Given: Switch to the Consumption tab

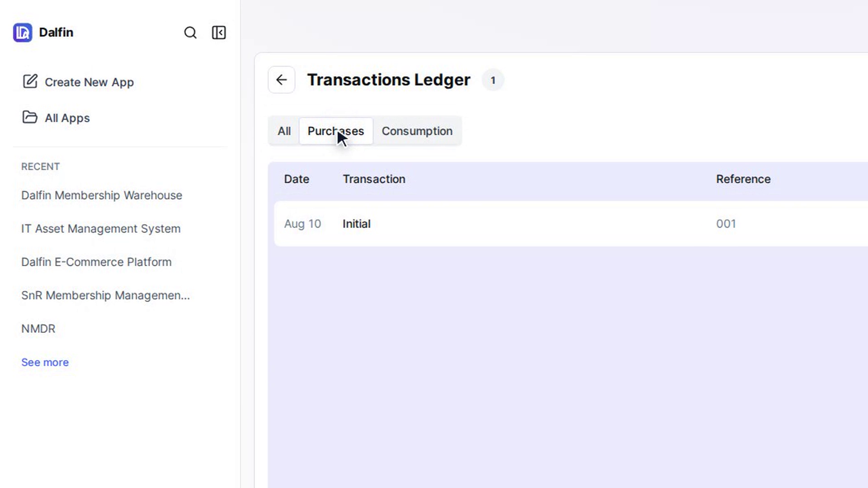Looking at the screenshot, I should (x=417, y=131).
